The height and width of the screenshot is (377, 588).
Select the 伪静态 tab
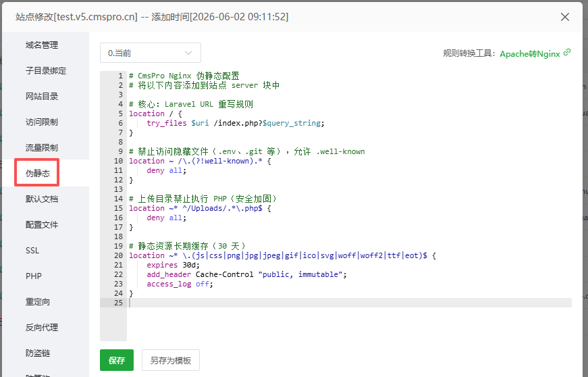(x=38, y=174)
